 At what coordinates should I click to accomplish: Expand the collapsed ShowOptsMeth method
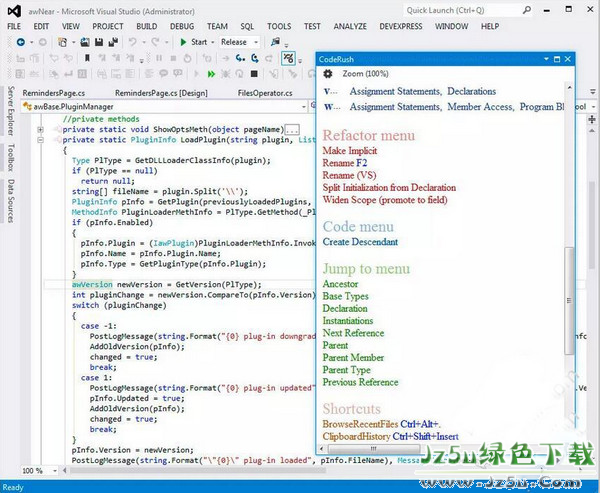coord(40,130)
